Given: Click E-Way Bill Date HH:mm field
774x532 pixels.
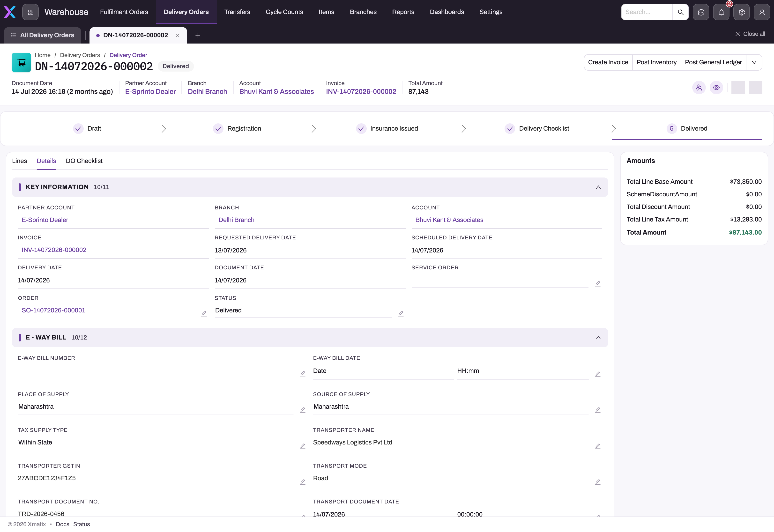Looking at the screenshot, I should click(x=523, y=371).
